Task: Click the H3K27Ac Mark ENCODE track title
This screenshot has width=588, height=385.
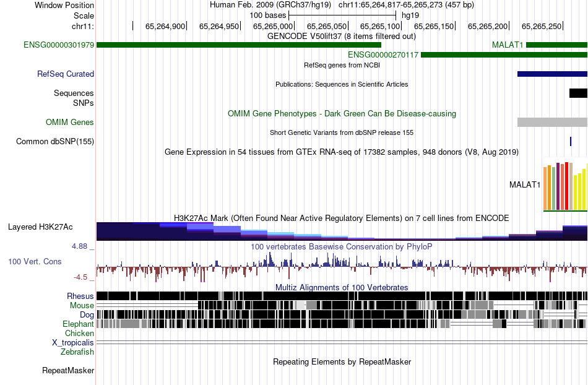Action: click(x=342, y=218)
